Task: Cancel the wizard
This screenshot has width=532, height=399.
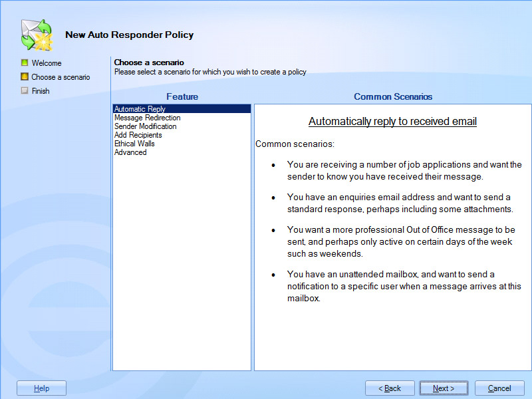Action: [499, 388]
